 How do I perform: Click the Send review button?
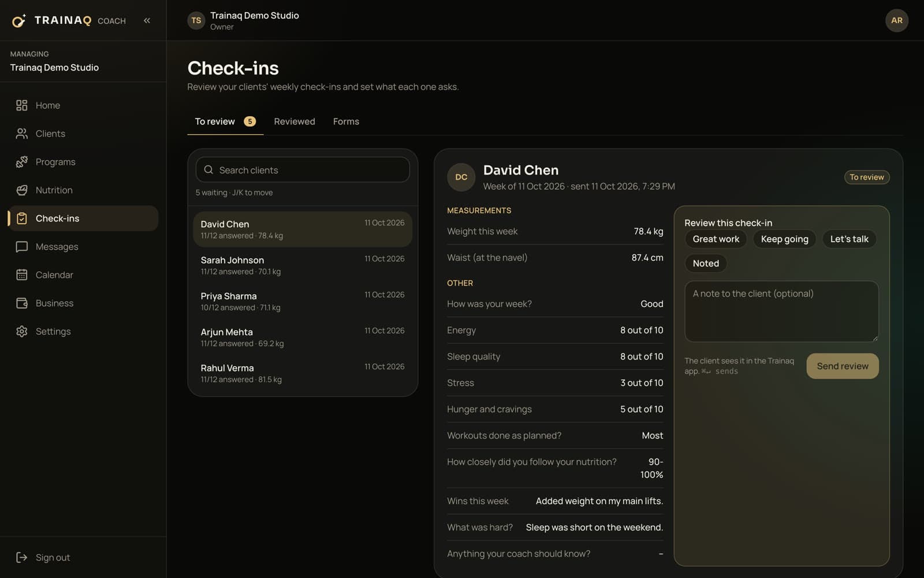coord(843,366)
